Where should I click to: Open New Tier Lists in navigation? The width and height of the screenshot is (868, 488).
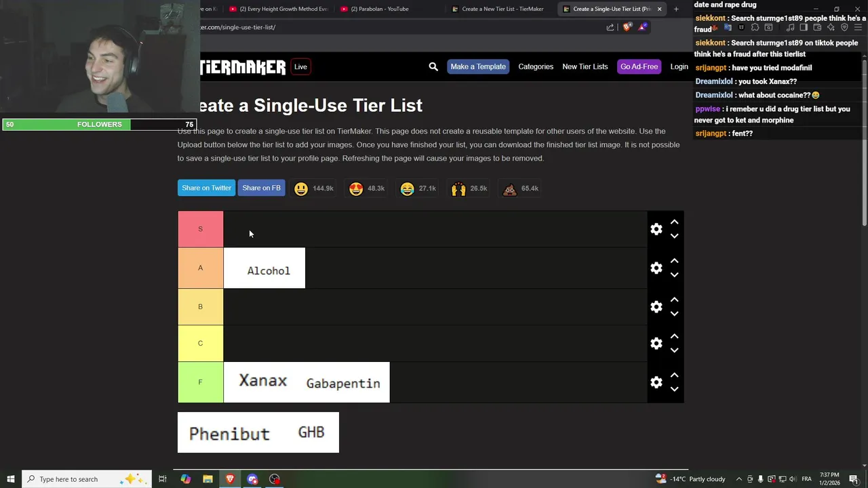tap(585, 66)
